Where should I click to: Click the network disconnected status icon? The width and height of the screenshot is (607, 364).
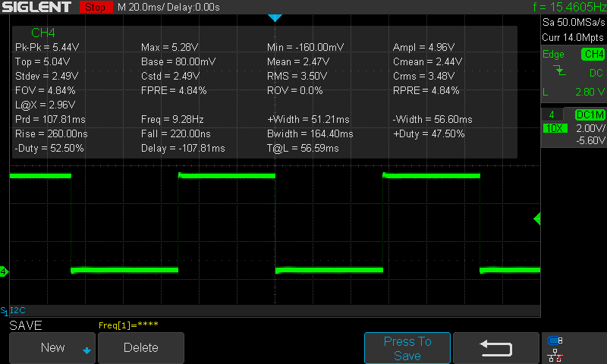tap(555, 355)
